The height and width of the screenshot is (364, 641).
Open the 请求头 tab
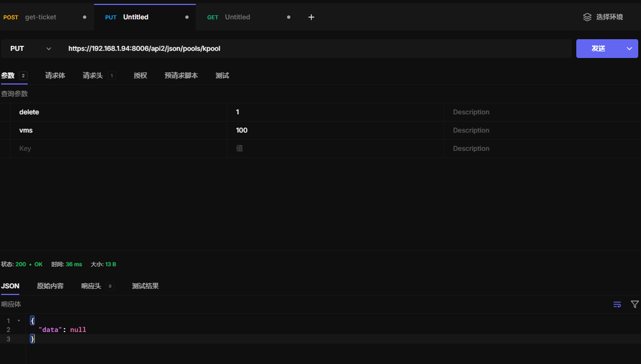point(93,76)
